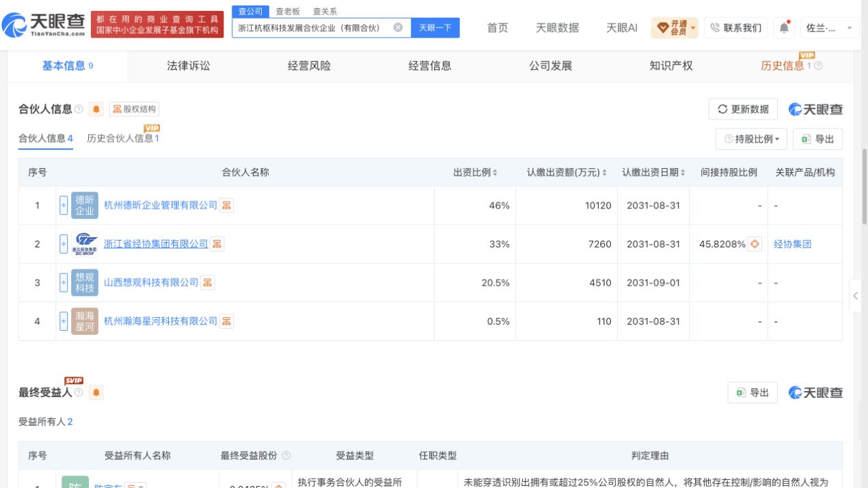Click the alert bell beside 合伙人信息
Viewport: 868px width, 488px height.
click(x=96, y=109)
